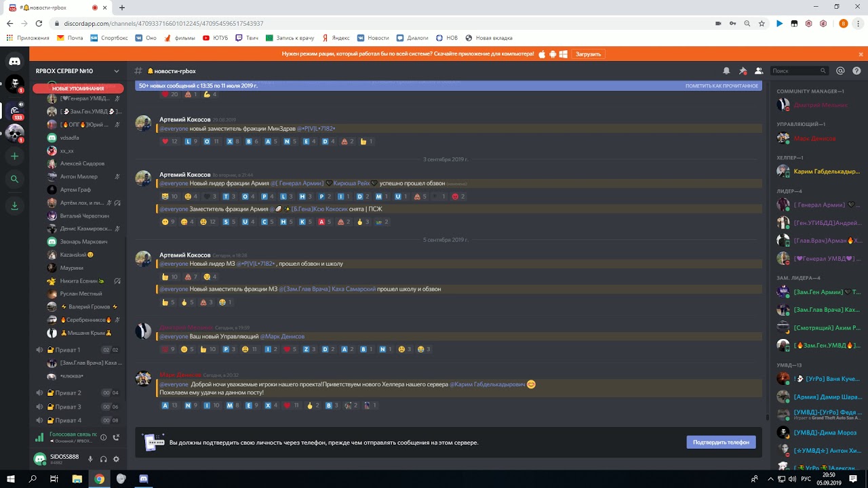
Task: Show pinned messages
Action: point(743,70)
